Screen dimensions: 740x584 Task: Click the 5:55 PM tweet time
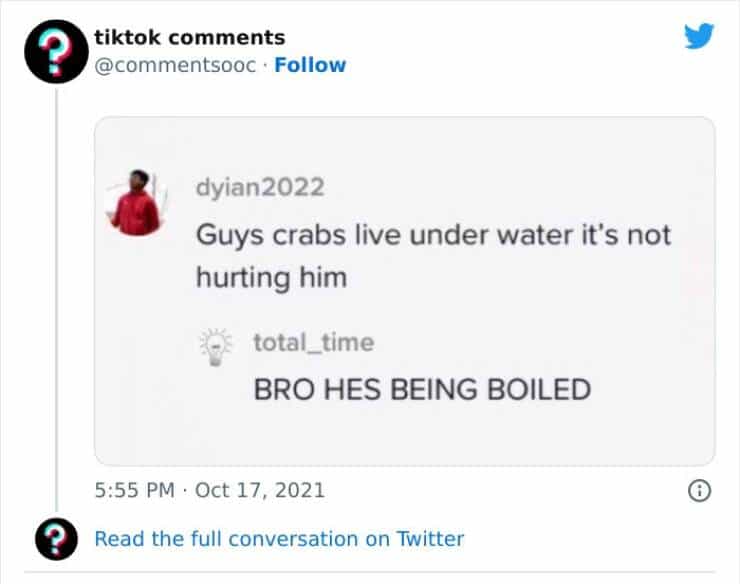[135, 491]
